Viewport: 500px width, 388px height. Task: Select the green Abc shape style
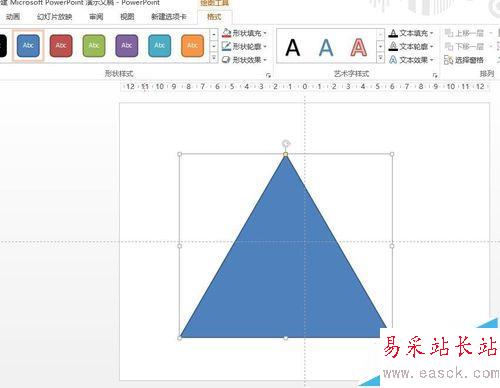pos(94,46)
